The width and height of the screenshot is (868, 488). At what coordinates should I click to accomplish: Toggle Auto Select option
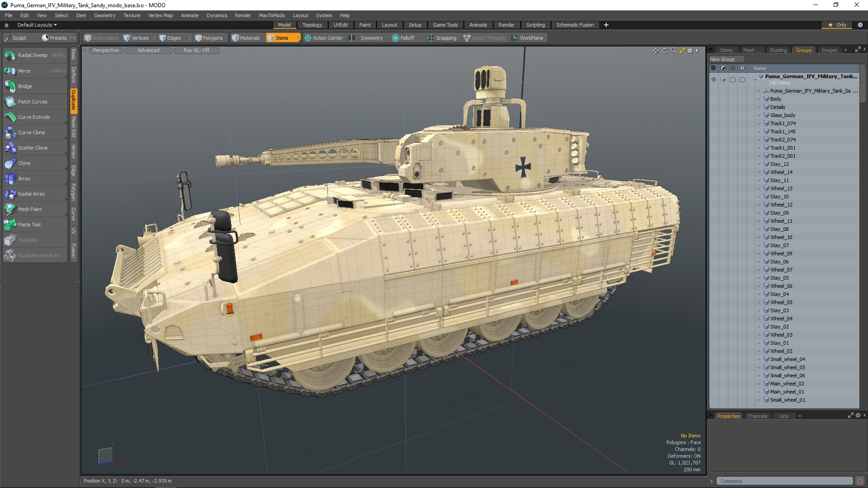[101, 38]
